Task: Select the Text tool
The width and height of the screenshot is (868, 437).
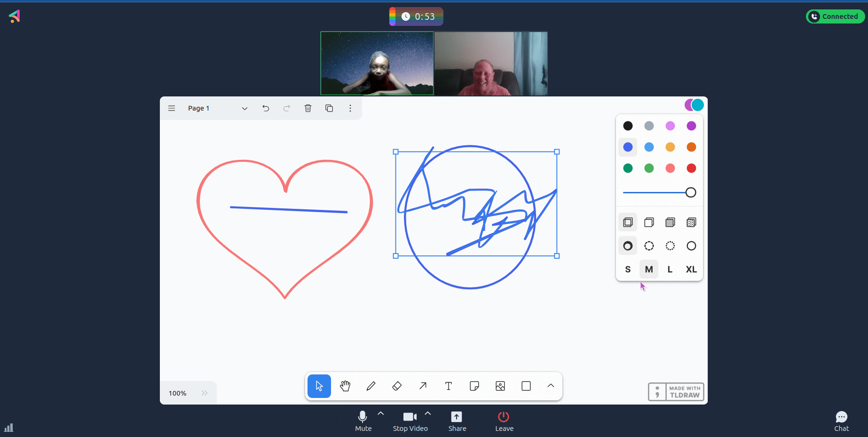Action: click(449, 386)
